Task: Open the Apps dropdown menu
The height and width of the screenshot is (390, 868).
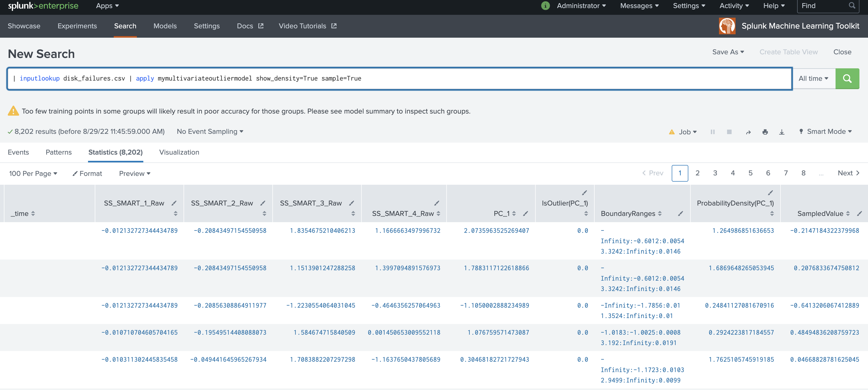Action: pos(107,6)
